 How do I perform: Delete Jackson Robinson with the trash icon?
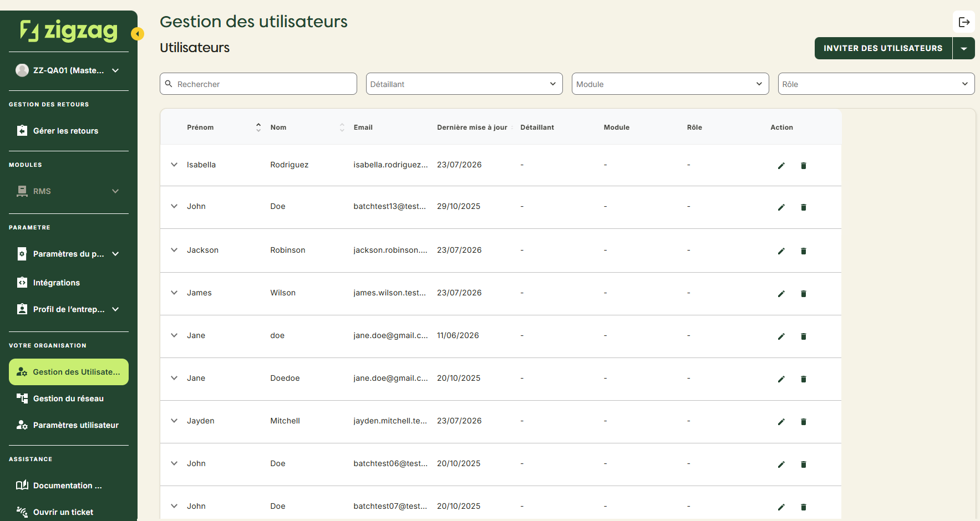pyautogui.click(x=803, y=251)
